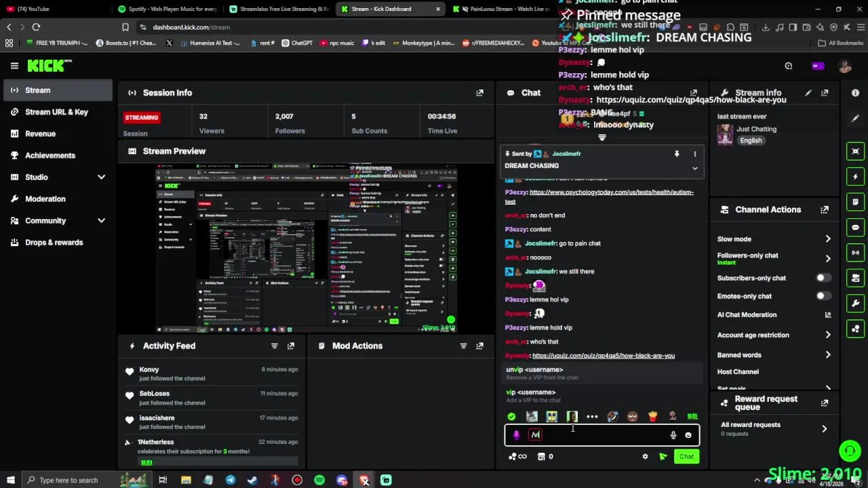
Task: Collapse the pinned message chevron
Action: (x=694, y=168)
